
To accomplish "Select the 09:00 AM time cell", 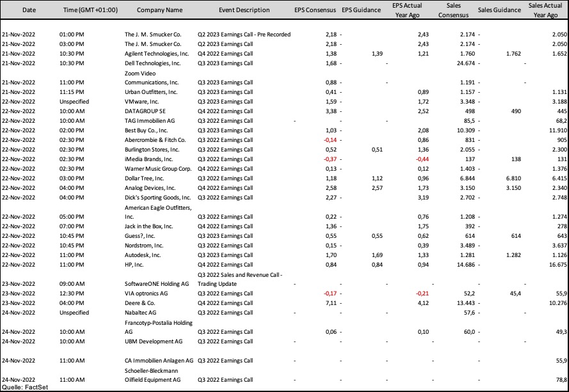I will coord(72,284).
